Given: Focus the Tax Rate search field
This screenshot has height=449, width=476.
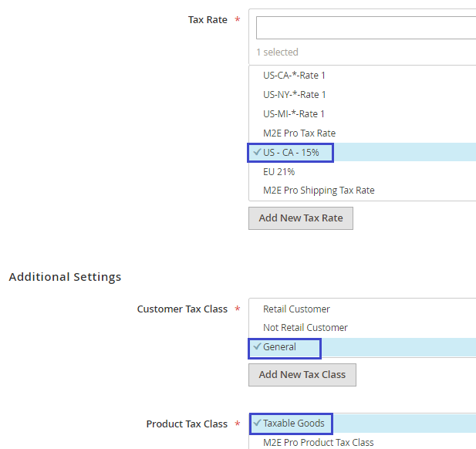Looking at the screenshot, I should 366,28.
